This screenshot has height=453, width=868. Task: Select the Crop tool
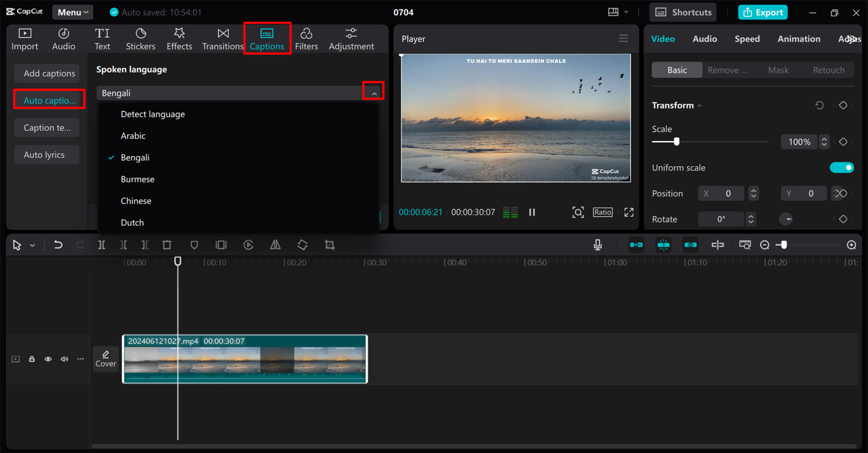[x=330, y=245]
